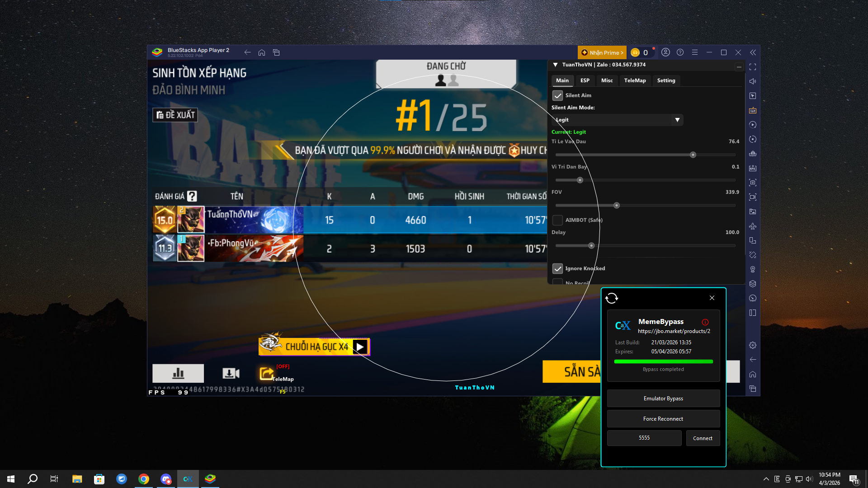Viewport: 868px width, 488px height.
Task: Switch to the Misc tab
Action: pyautogui.click(x=607, y=80)
